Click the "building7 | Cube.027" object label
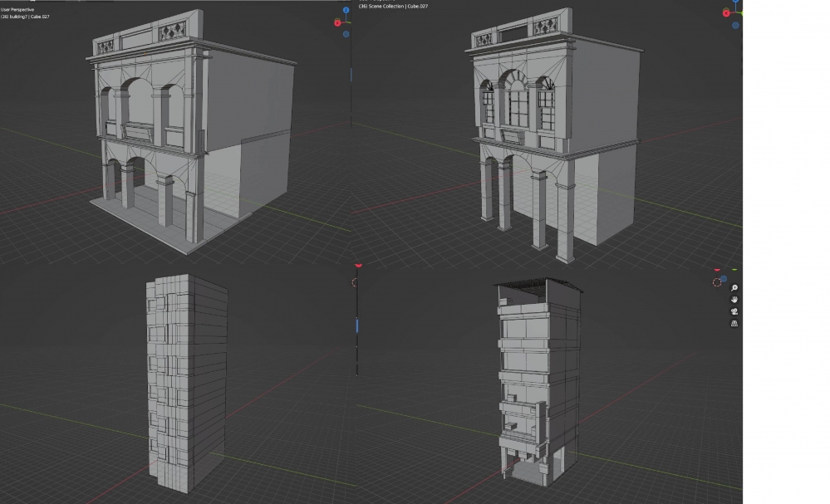The image size is (830, 504). click(25, 17)
